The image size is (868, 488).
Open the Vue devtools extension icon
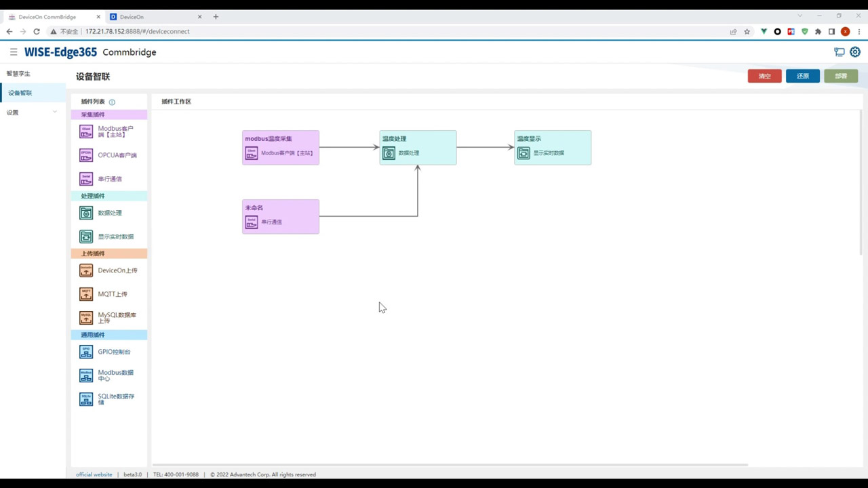pyautogui.click(x=764, y=31)
